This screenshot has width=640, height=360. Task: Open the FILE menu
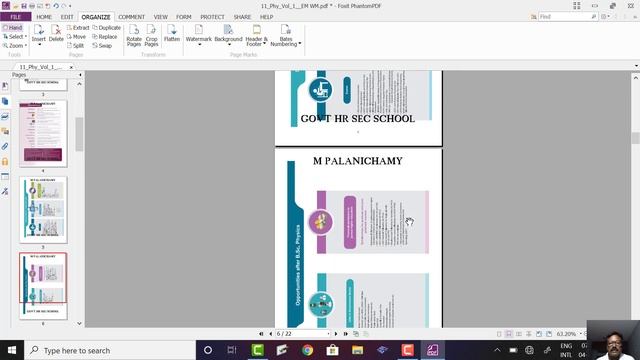[x=16, y=17]
